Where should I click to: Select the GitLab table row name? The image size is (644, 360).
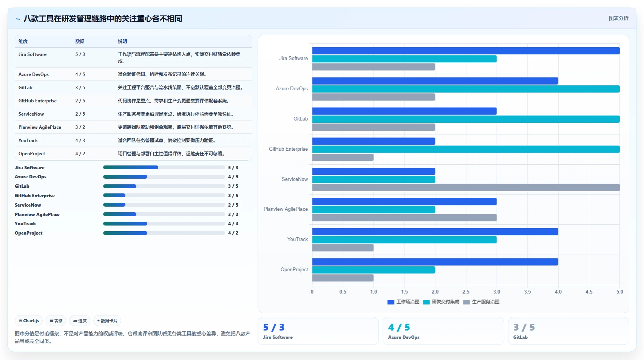click(x=25, y=88)
